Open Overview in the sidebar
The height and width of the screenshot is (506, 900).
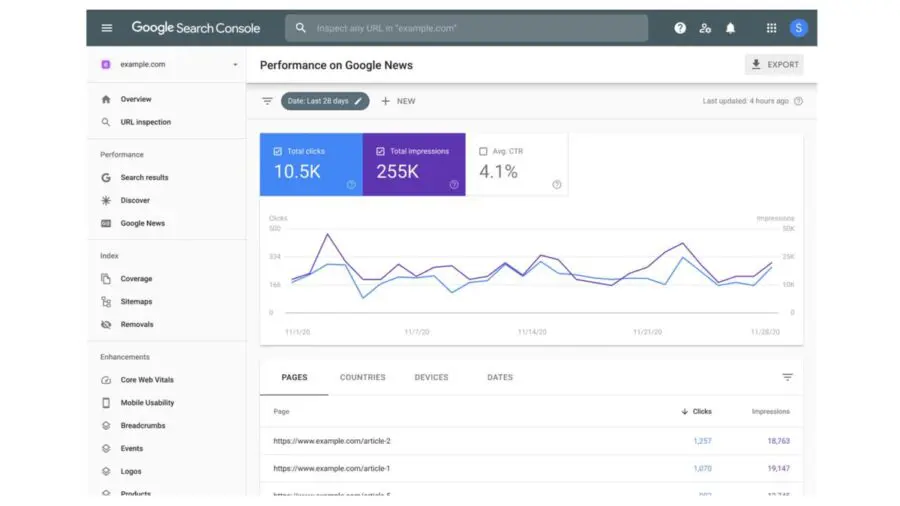pos(136,99)
